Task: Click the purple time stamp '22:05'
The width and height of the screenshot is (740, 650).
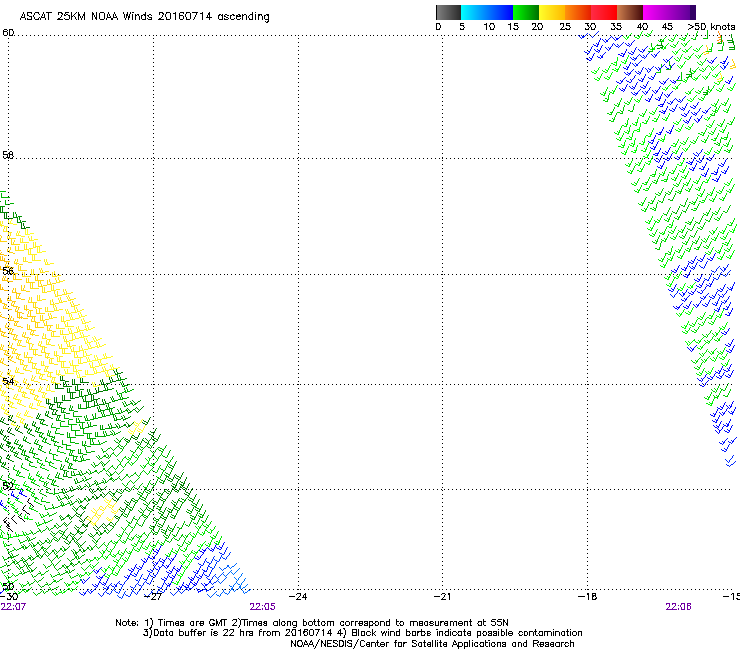Action: click(262, 607)
